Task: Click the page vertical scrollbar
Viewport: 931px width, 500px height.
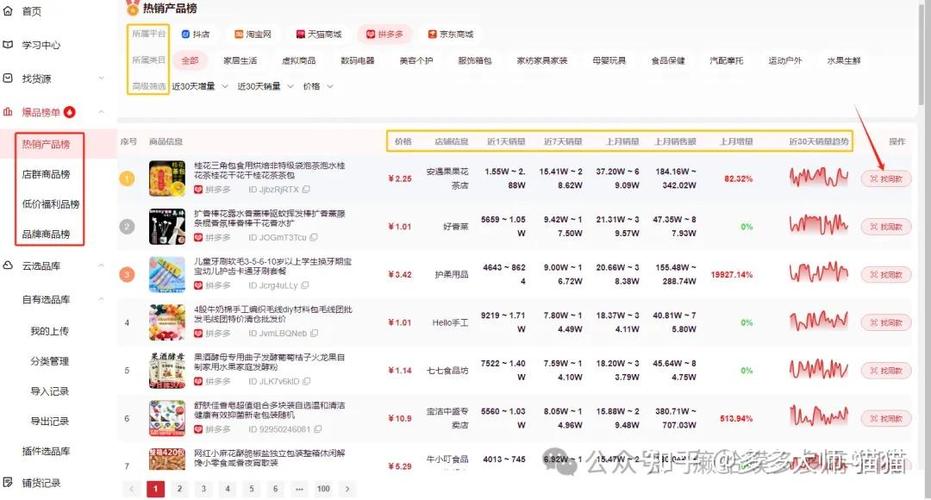Action: coord(924,53)
